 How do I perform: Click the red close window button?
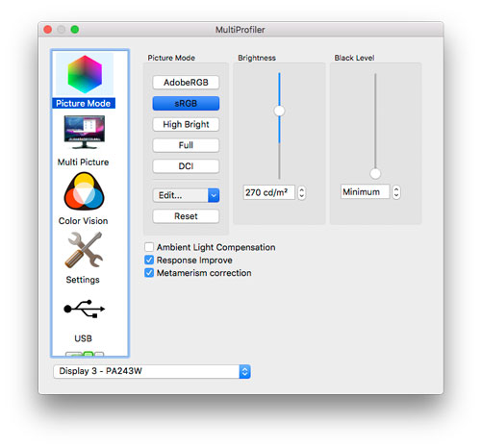click(x=48, y=30)
